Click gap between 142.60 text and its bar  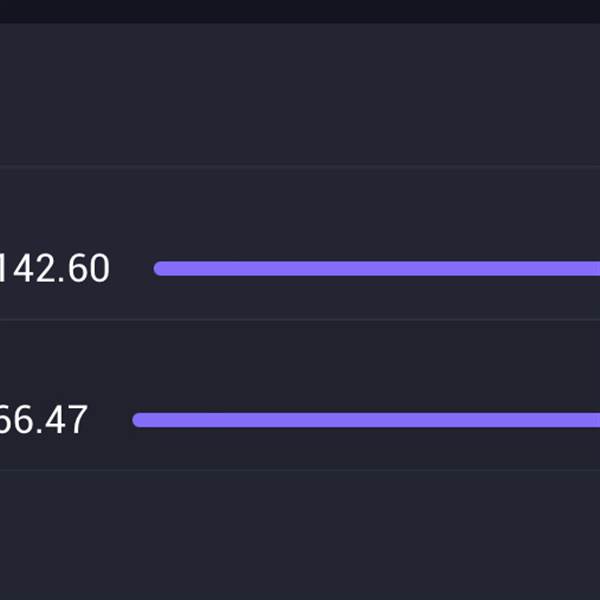pyautogui.click(x=132, y=269)
